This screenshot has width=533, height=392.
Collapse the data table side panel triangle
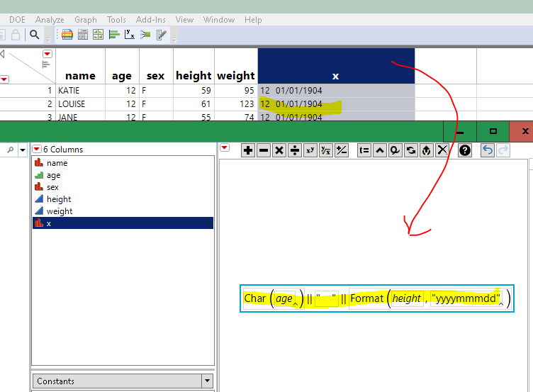(x=2, y=53)
